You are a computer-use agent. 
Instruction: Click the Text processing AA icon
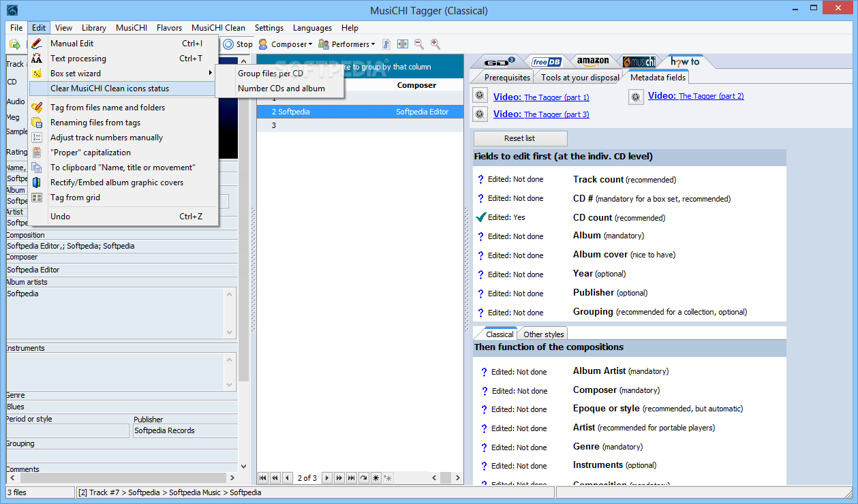(x=37, y=59)
